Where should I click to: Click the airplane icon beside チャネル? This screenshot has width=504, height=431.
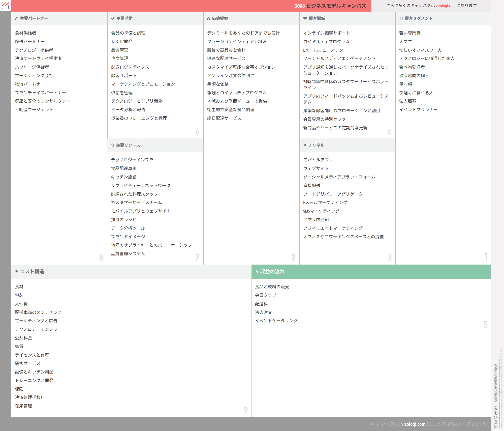(305, 145)
